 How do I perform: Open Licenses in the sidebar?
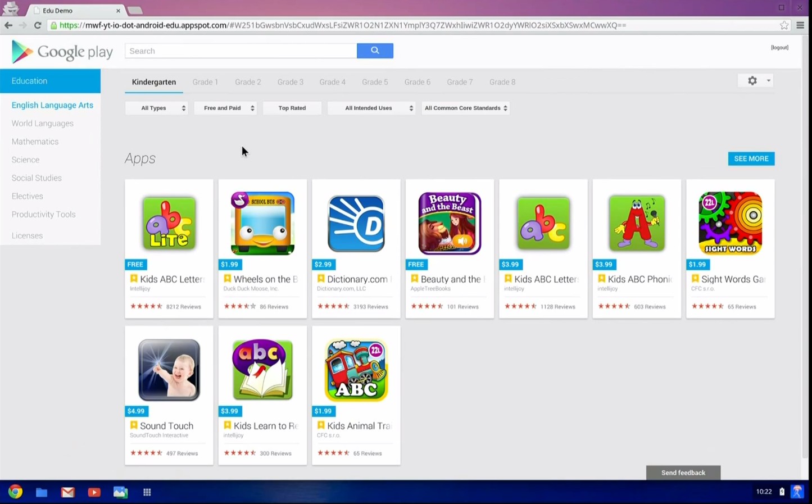pos(27,235)
